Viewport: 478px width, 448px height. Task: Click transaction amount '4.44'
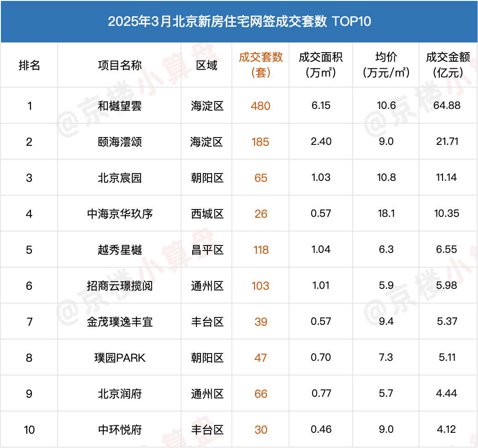pyautogui.click(x=447, y=394)
